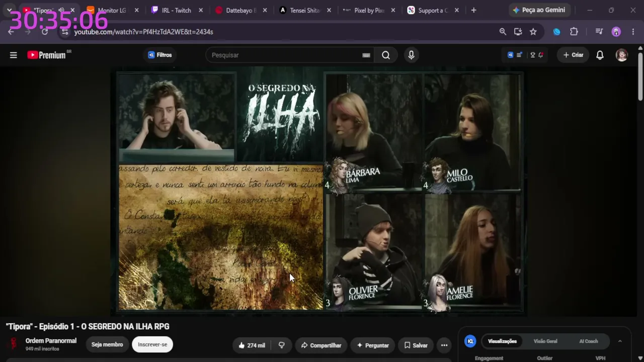Bookmark this page with the star
This screenshot has width=644, height=362.
(533, 32)
